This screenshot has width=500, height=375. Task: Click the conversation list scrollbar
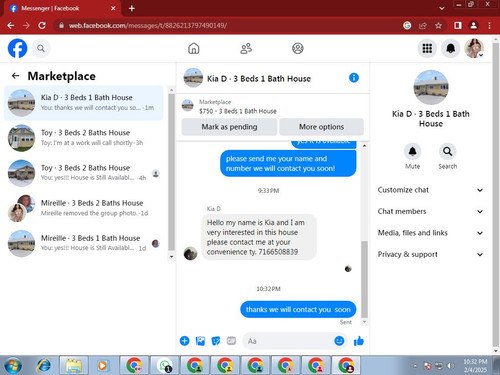171,172
